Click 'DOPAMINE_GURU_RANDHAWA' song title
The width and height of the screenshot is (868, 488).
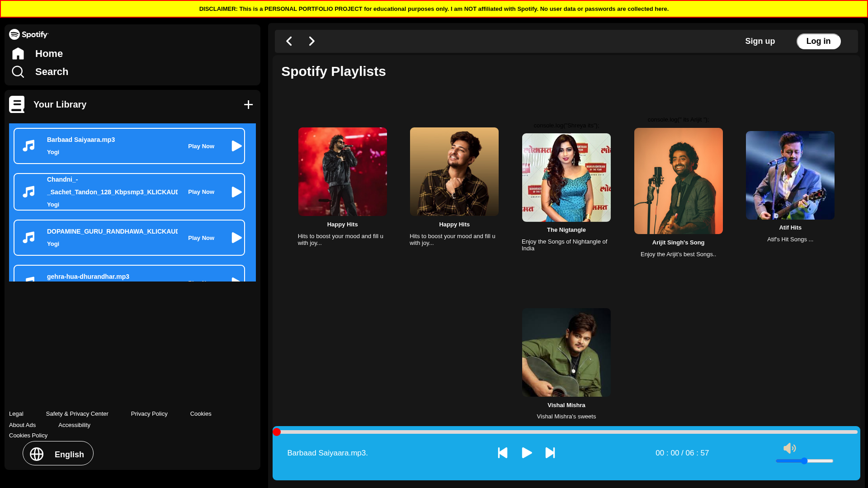point(112,231)
